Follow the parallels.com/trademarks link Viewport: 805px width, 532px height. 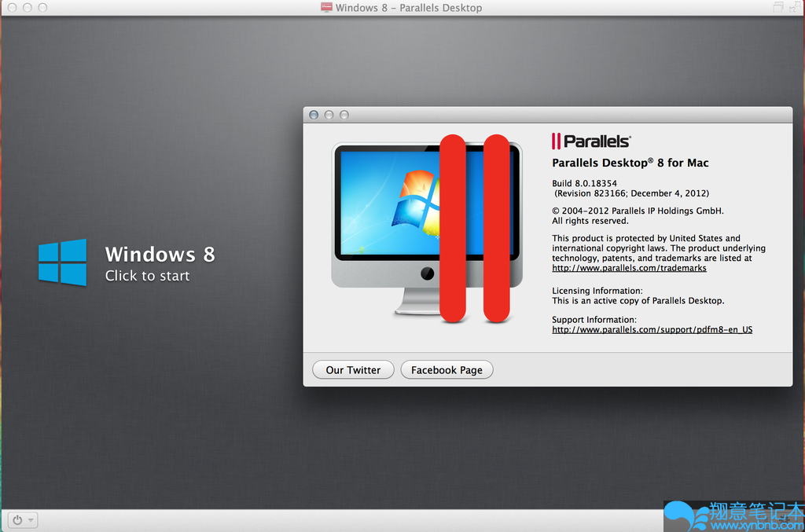pos(629,268)
